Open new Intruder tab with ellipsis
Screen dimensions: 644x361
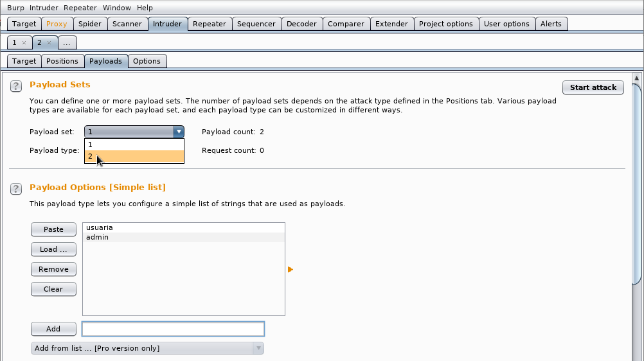point(67,42)
